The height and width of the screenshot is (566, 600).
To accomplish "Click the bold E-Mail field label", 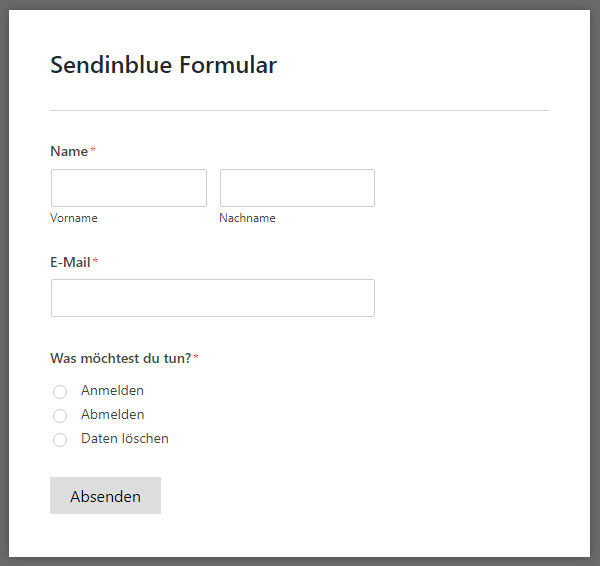I will [70, 263].
